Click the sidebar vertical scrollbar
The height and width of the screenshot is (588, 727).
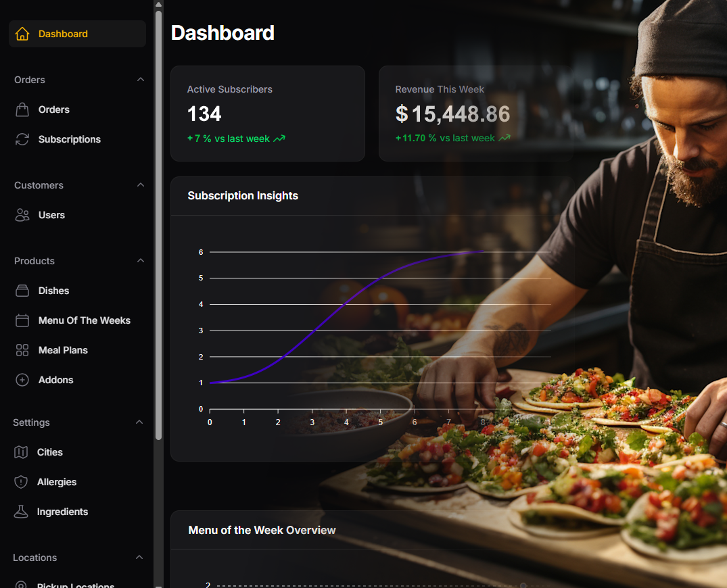158,223
